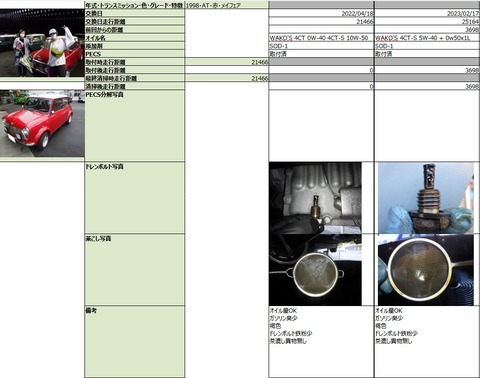Click オイル量OK note in 2022/04/18 column
480x378 pixels.
[x=283, y=310]
